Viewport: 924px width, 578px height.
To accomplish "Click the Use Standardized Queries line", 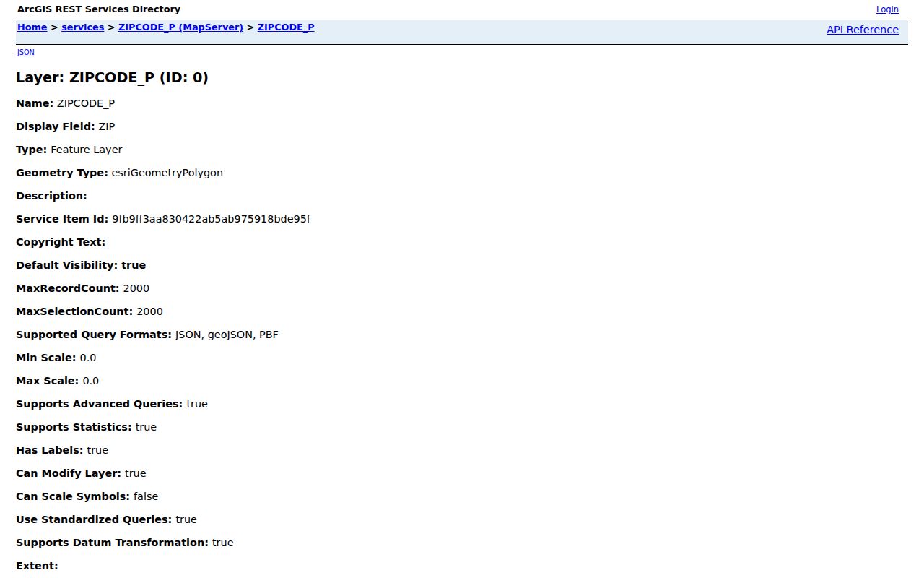I will coord(106,519).
